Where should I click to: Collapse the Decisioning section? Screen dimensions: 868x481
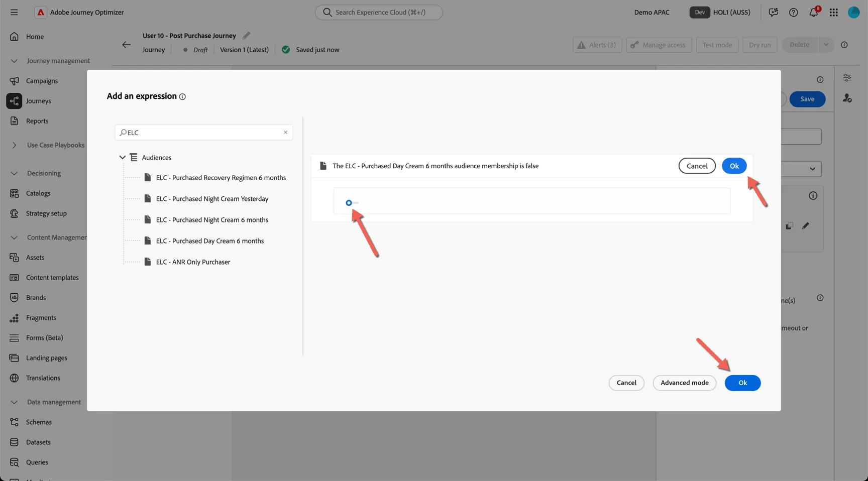[14, 173]
